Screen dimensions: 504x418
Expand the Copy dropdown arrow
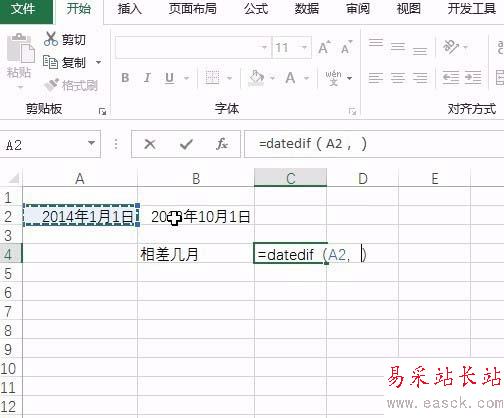99,62
